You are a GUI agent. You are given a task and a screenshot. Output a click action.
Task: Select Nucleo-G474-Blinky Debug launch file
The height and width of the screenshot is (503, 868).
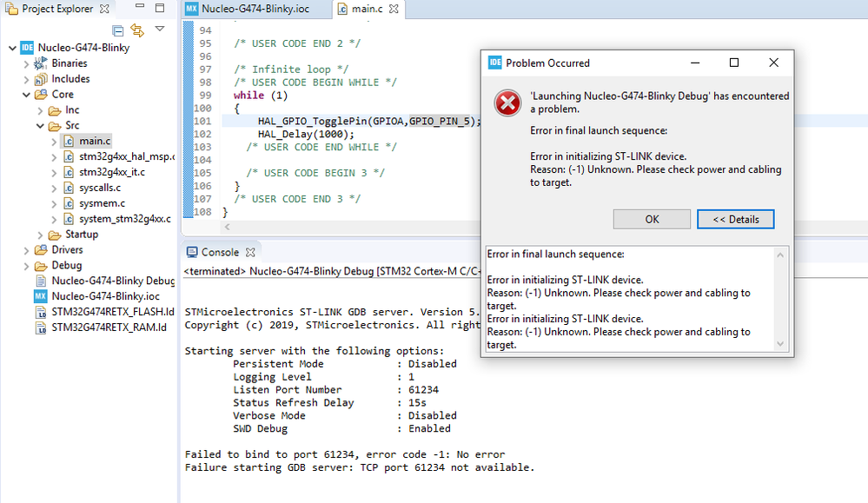(x=113, y=281)
